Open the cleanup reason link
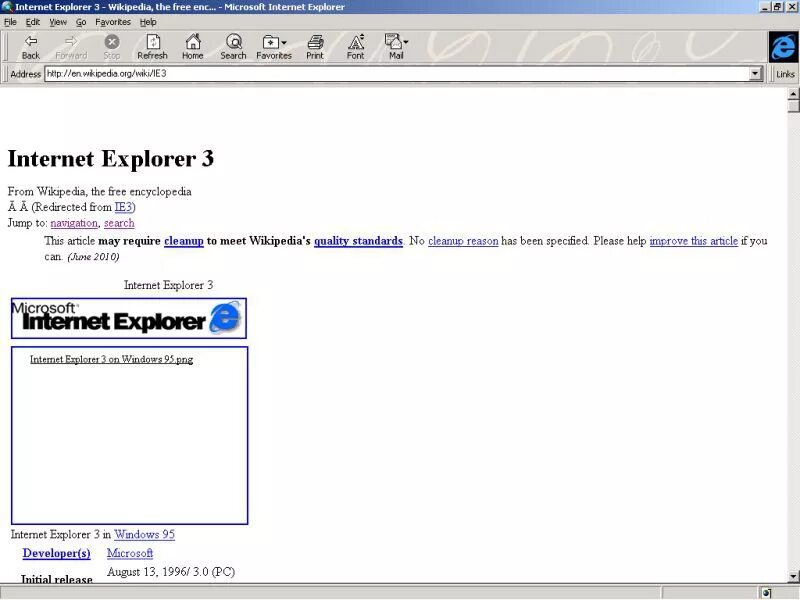This screenshot has width=800, height=600. (463, 241)
